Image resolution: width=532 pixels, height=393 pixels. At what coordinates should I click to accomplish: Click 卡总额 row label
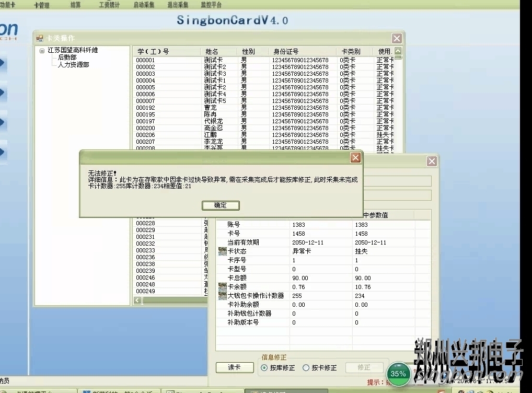[x=237, y=278]
